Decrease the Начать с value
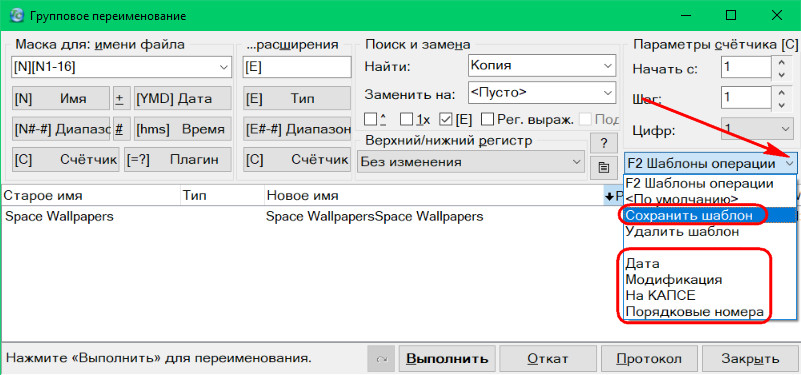The height and width of the screenshot is (375, 801). 781,75
